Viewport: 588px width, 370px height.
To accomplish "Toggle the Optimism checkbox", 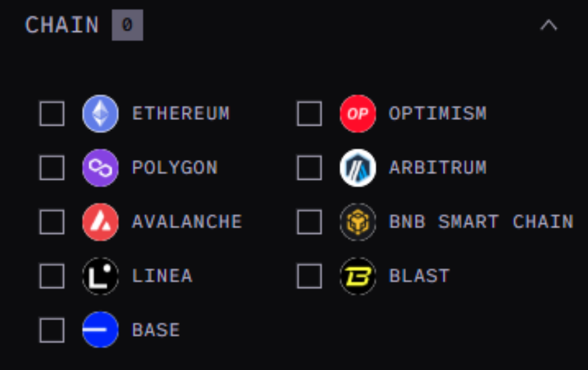I will (x=309, y=114).
